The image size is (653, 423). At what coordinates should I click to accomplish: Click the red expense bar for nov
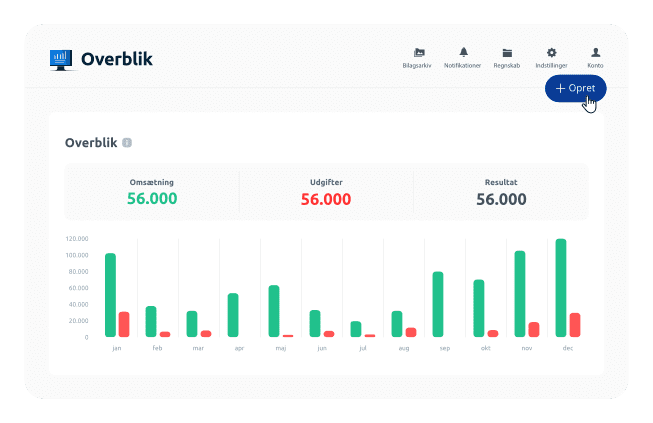click(534, 329)
